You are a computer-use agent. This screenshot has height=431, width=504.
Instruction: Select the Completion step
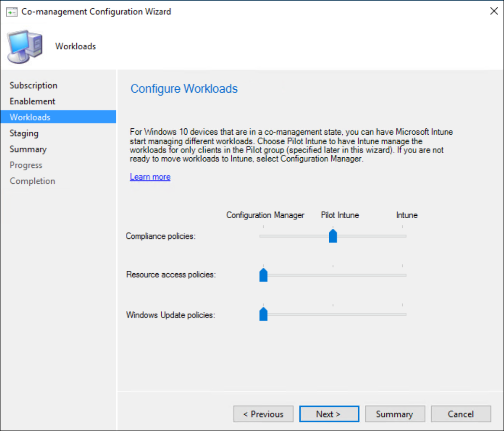pos(32,181)
